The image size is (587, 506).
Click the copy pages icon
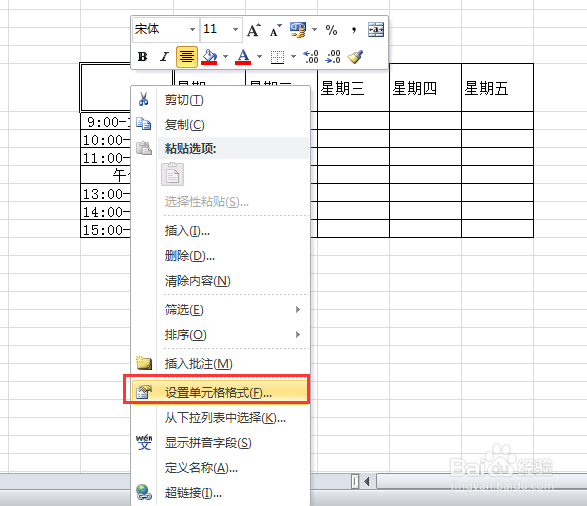click(143, 124)
